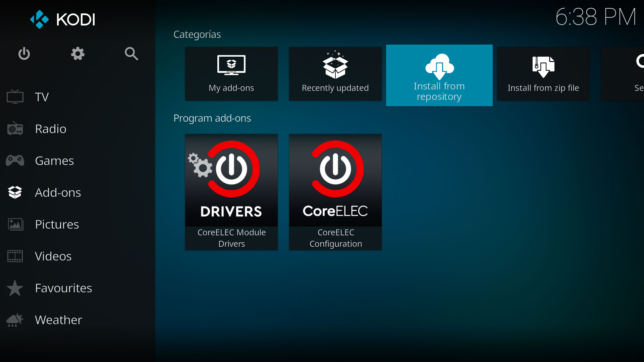Go to the Games section

(77, 161)
